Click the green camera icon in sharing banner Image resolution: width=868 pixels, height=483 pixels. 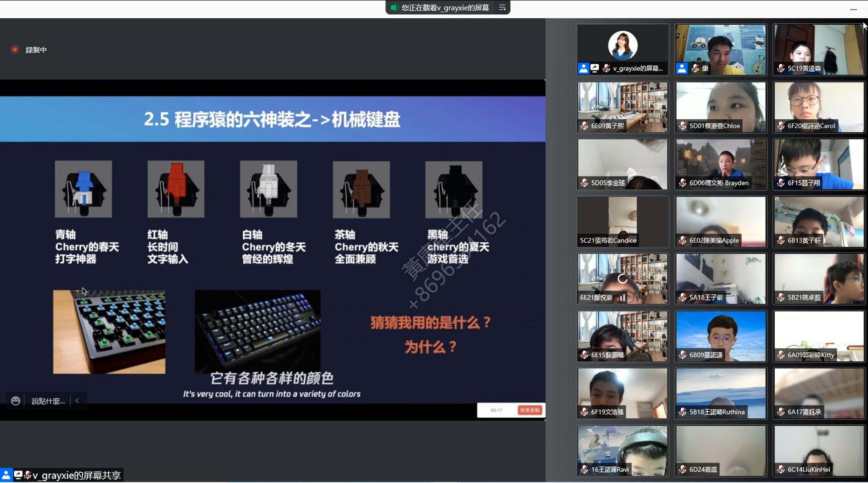(394, 7)
